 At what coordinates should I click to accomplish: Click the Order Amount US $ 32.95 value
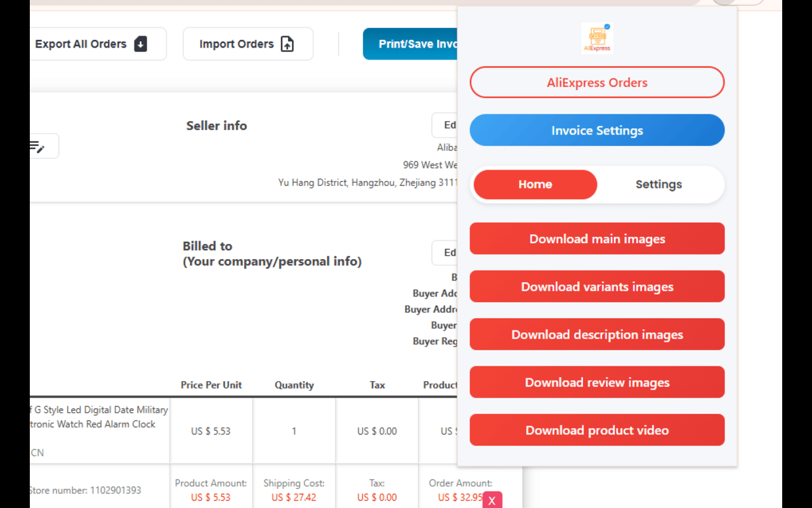[461, 497]
